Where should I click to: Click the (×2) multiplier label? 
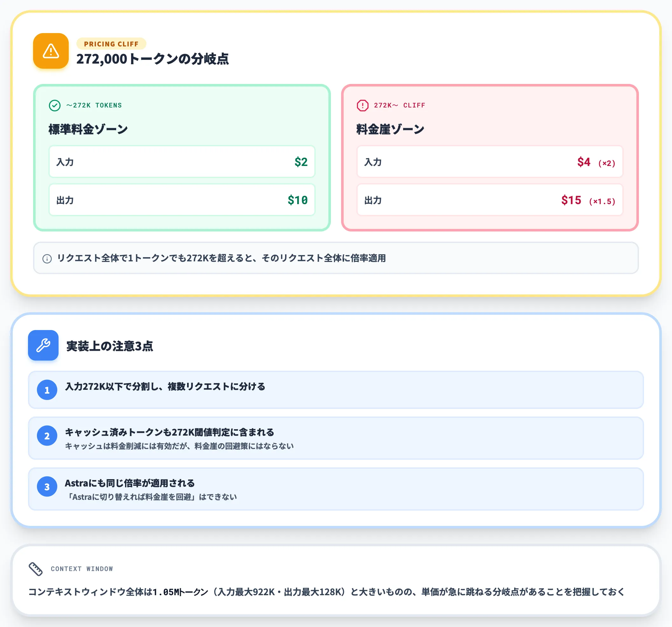[x=607, y=163]
